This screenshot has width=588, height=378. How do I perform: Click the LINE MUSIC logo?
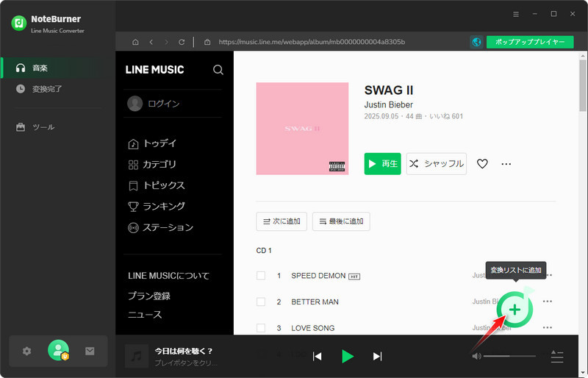[154, 70]
